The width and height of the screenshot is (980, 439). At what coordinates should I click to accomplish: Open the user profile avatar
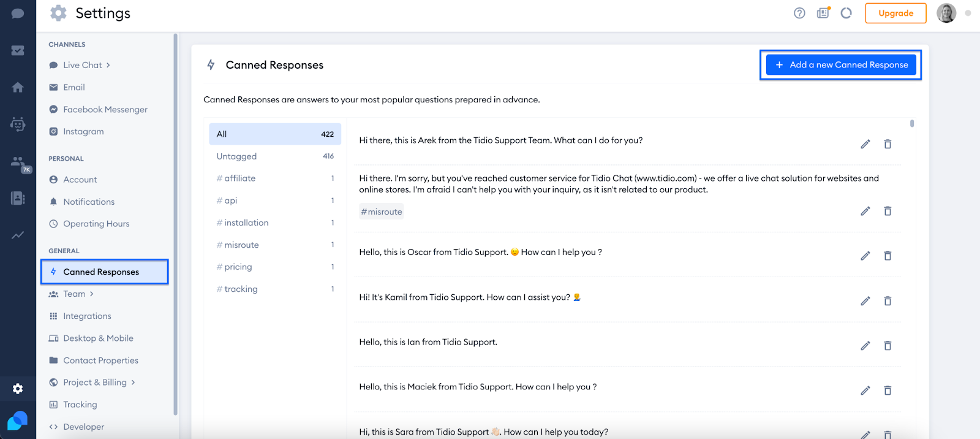tap(946, 13)
